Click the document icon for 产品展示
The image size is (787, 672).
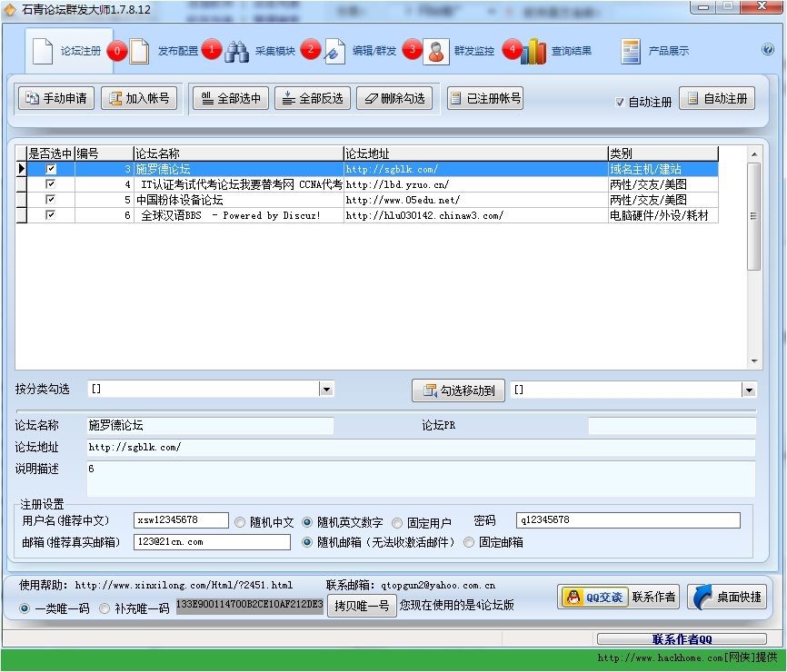tap(631, 52)
